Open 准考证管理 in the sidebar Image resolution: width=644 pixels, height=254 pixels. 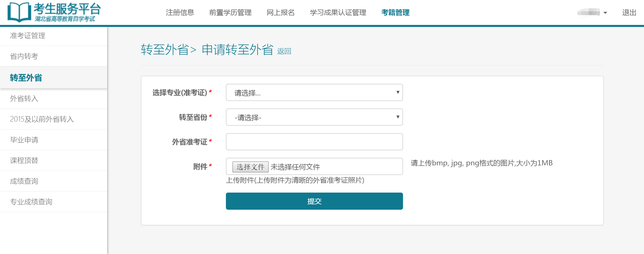[28, 36]
